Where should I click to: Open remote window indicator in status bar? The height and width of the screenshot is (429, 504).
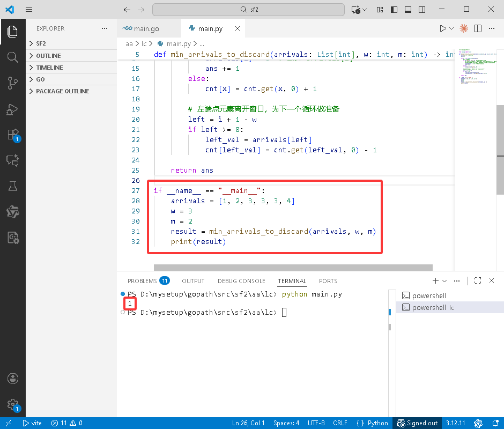coord(9,423)
